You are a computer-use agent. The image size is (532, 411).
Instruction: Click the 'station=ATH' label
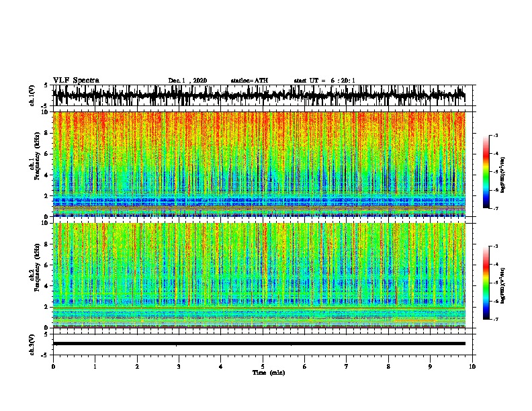click(x=249, y=81)
